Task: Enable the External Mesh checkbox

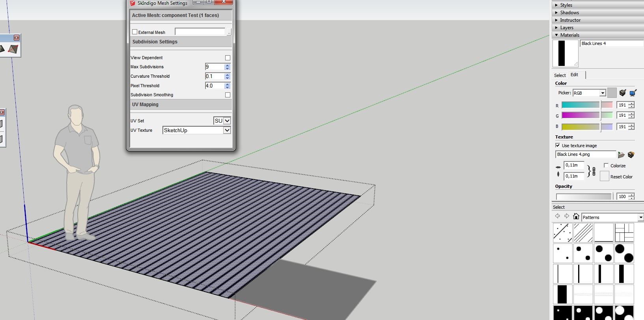Action: coord(135,32)
